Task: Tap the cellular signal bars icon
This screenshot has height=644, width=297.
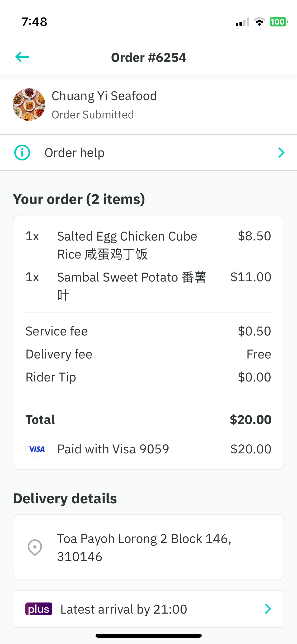Action: click(x=242, y=22)
